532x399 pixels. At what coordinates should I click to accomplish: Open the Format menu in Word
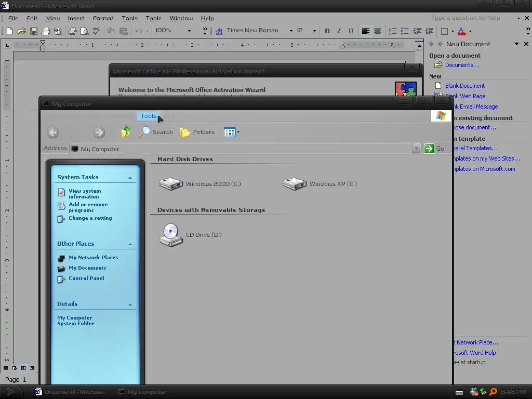tap(103, 18)
